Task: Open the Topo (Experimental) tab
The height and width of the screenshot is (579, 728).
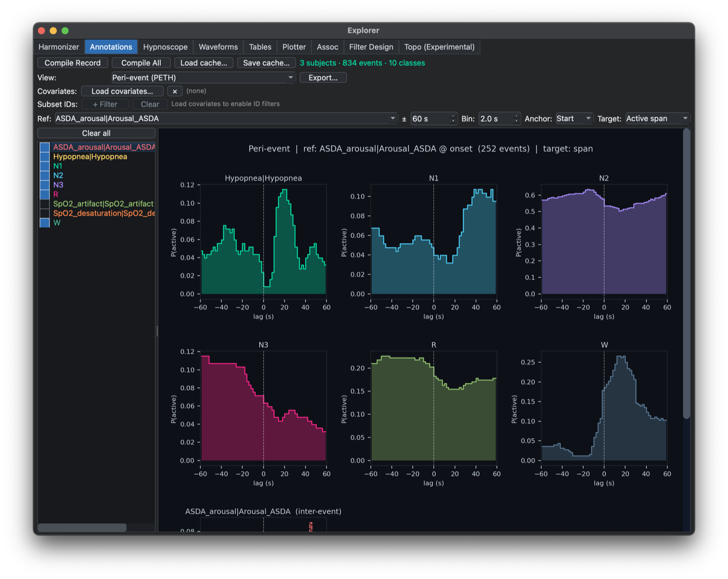Action: 440,47
